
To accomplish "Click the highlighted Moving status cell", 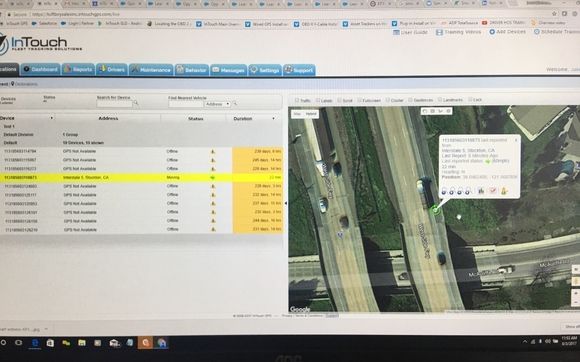I will point(173,177).
